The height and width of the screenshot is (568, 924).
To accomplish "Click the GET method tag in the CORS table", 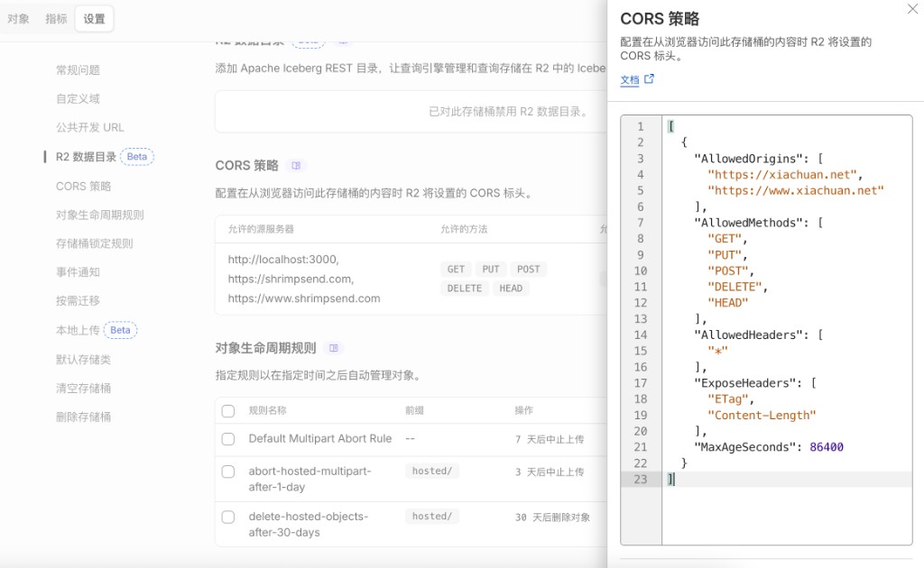I will (456, 269).
